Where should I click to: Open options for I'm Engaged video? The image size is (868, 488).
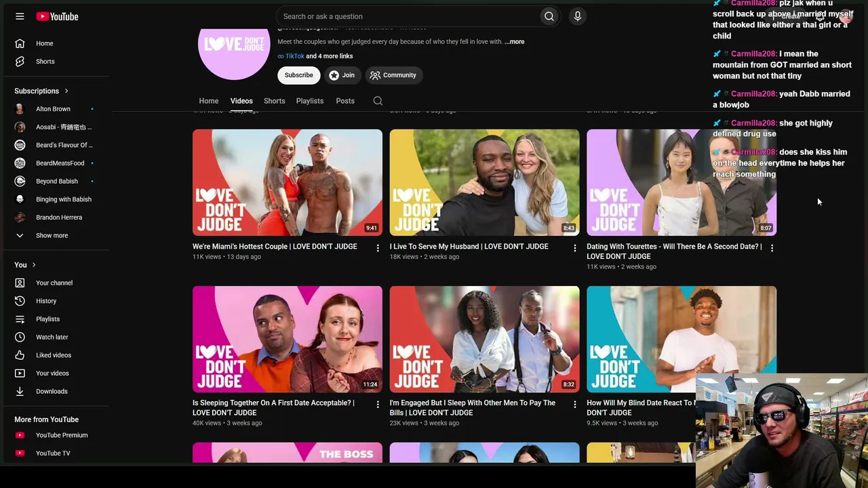(575, 405)
